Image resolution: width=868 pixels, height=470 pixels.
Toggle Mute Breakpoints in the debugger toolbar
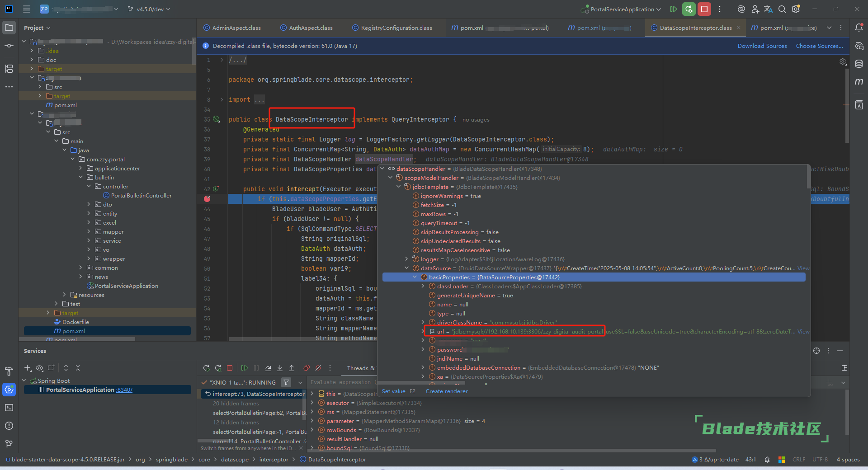tap(318, 368)
